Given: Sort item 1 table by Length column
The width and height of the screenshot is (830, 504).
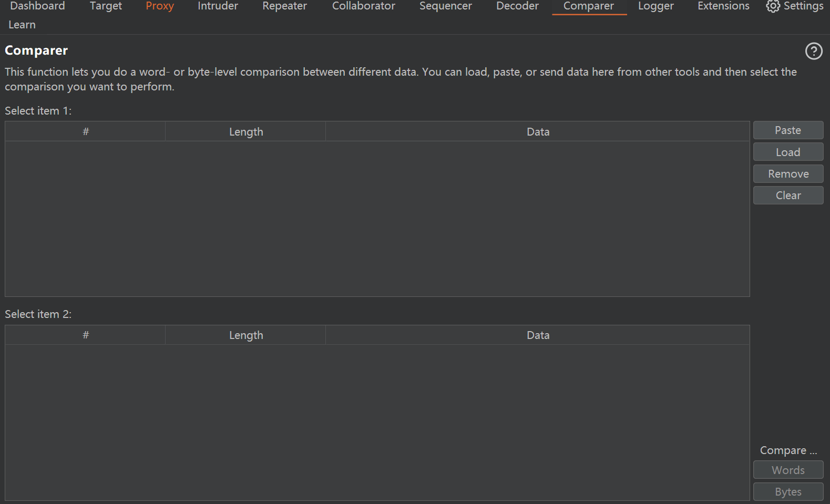Looking at the screenshot, I should (245, 132).
